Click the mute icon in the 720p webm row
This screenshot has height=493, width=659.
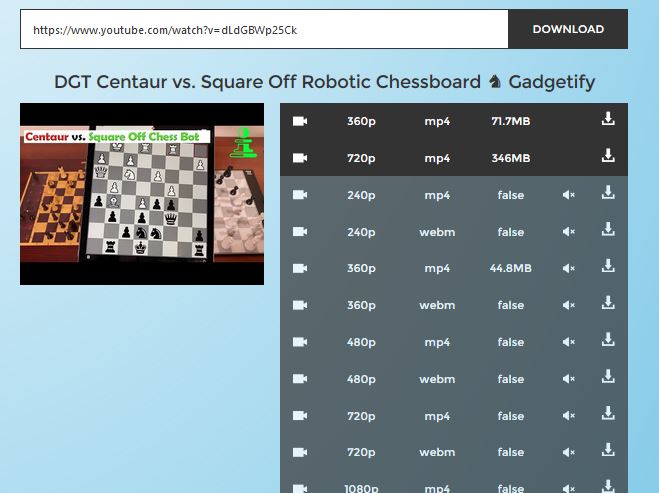[x=569, y=452]
